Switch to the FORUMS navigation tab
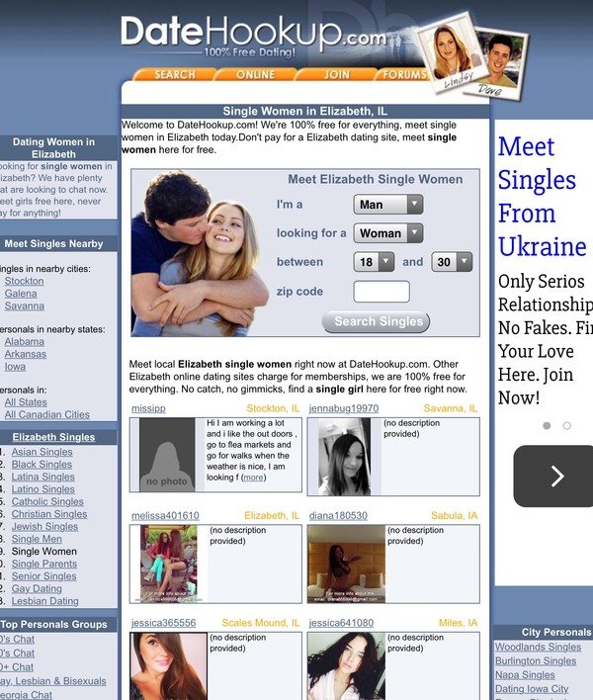The image size is (593, 700). point(404,75)
